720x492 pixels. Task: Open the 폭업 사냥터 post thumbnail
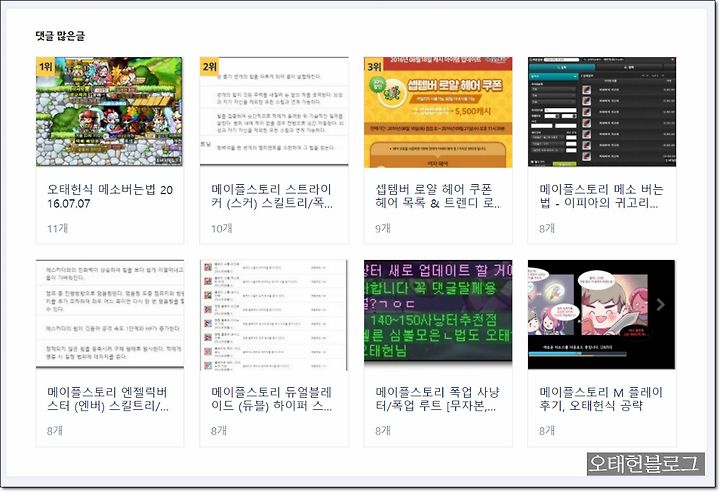438,314
